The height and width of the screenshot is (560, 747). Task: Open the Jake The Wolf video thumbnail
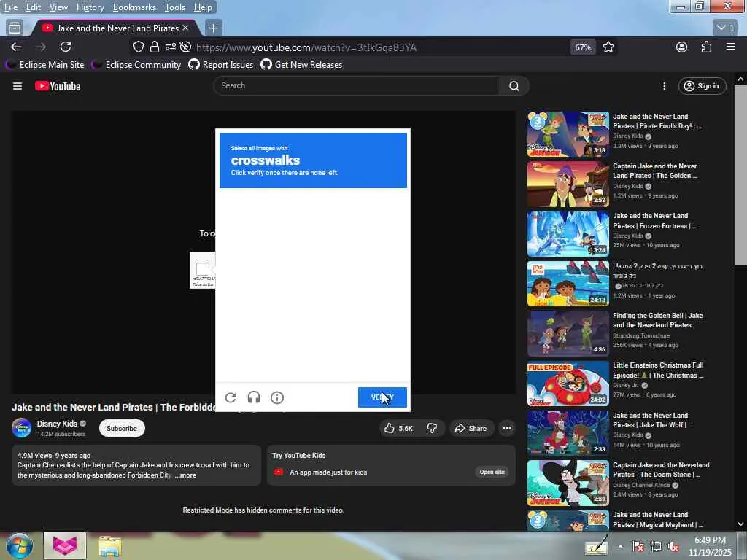pos(568,433)
